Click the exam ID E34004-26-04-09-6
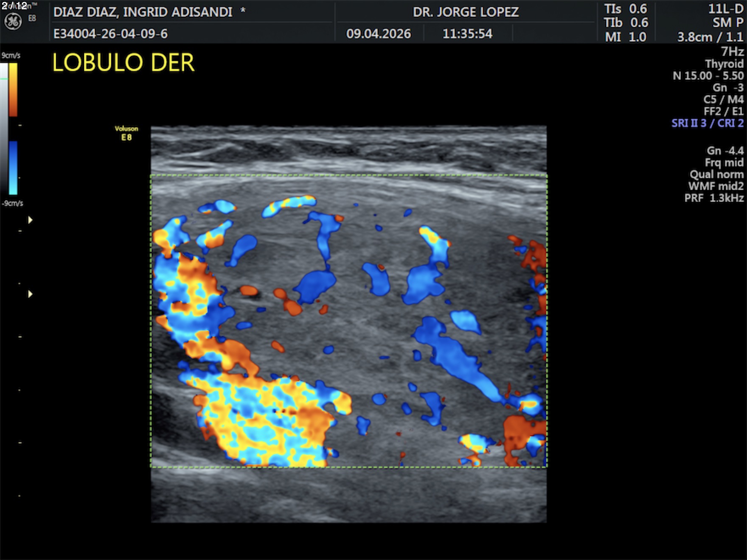747x560 pixels. click(x=110, y=34)
